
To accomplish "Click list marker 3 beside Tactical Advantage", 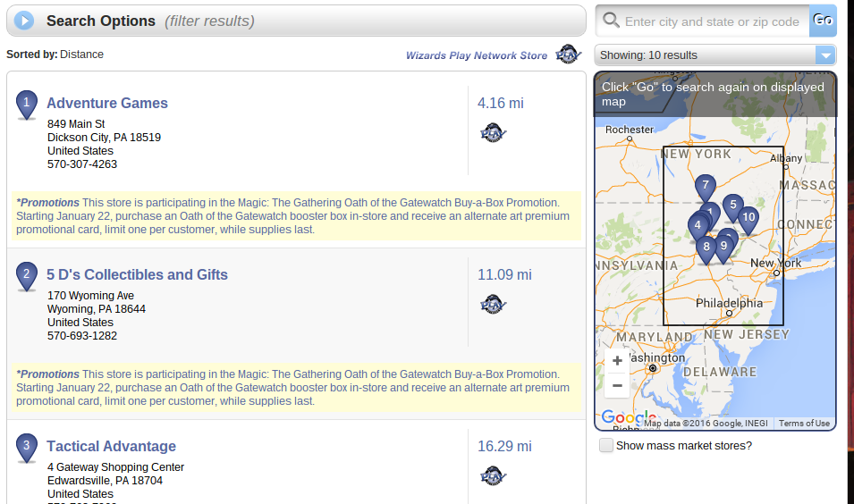I will click(26, 448).
